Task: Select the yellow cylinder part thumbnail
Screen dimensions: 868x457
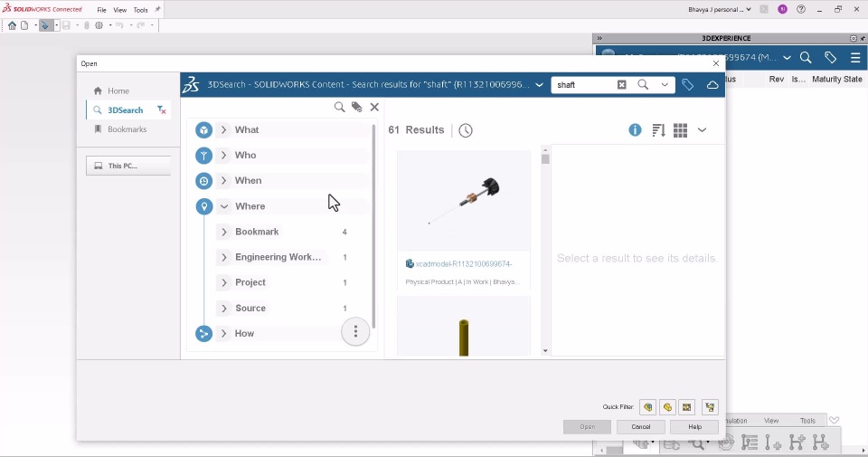Action: click(463, 327)
